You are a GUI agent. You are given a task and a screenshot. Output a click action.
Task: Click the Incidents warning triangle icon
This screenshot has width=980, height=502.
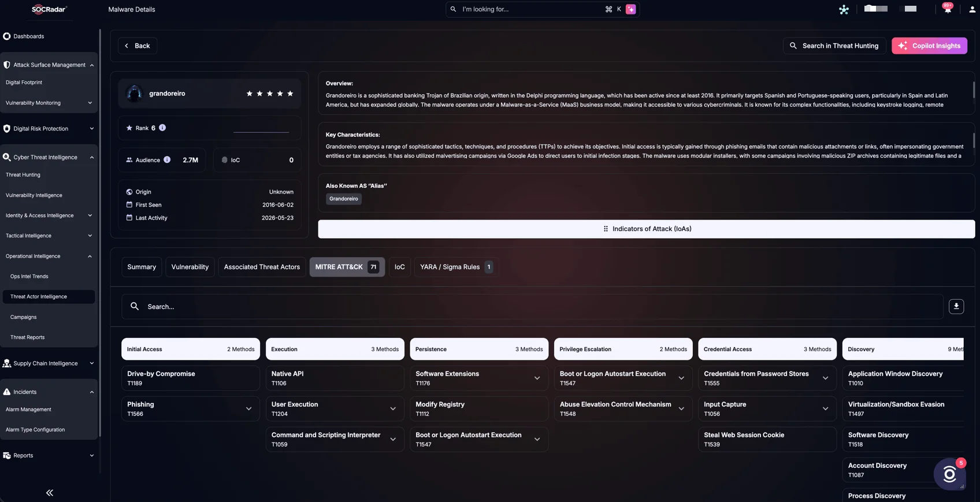(7, 392)
